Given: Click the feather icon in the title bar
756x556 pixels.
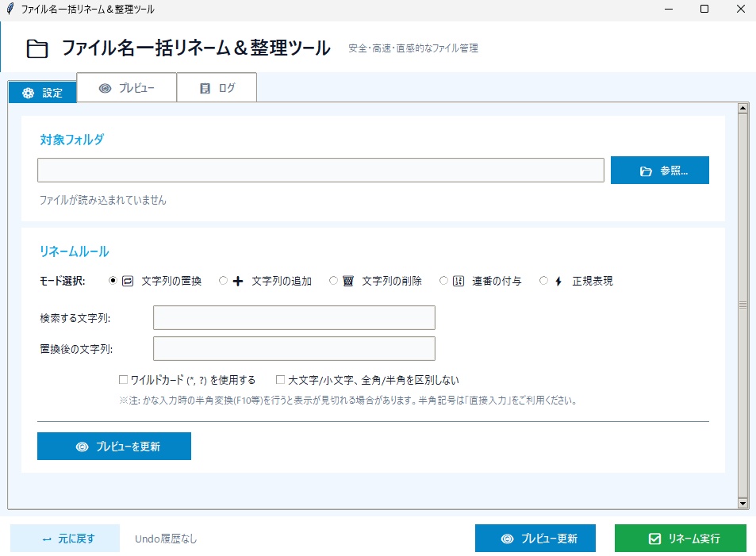Looking at the screenshot, I should point(10,9).
